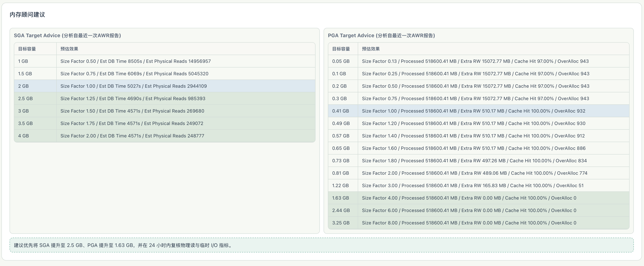The width and height of the screenshot is (644, 266).
Task: Select the 3.25 GB PGA target row
Action: pyautogui.click(x=479, y=223)
